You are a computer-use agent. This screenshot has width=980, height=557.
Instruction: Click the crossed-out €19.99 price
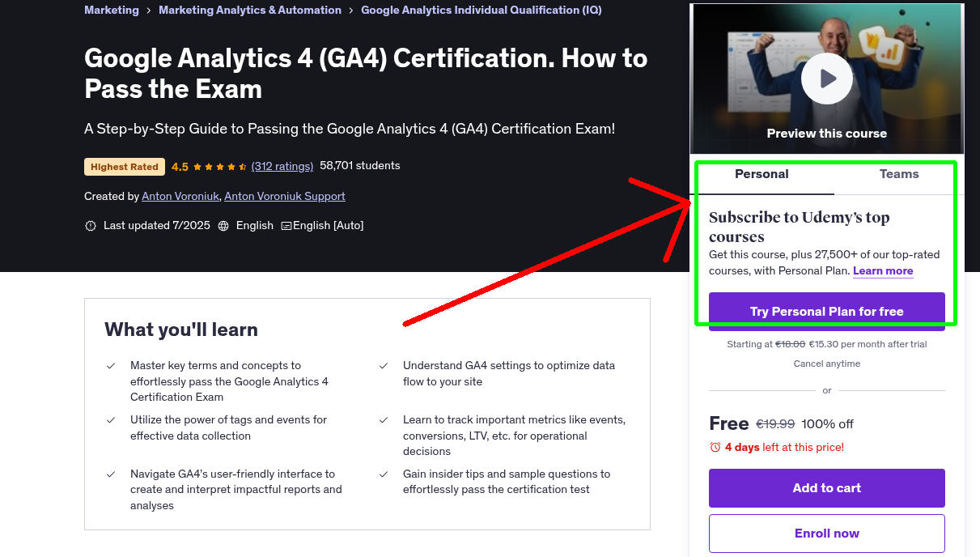pos(775,424)
